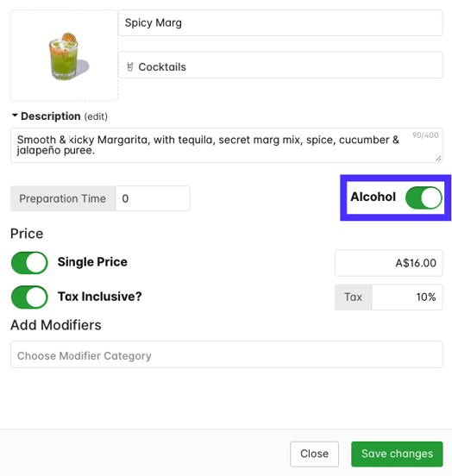This screenshot has height=476, width=452.
Task: Turn off the Alcohol toggle
Action: [x=424, y=197]
